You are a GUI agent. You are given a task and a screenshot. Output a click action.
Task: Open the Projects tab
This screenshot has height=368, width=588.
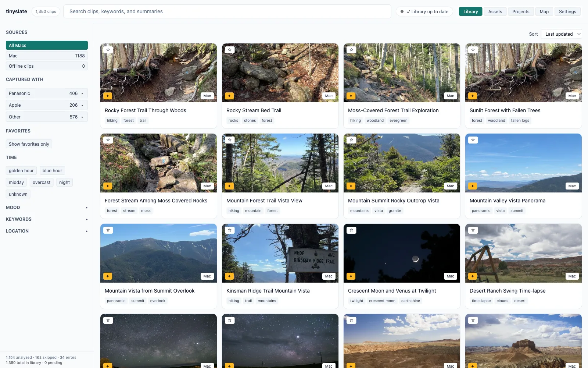click(x=521, y=12)
